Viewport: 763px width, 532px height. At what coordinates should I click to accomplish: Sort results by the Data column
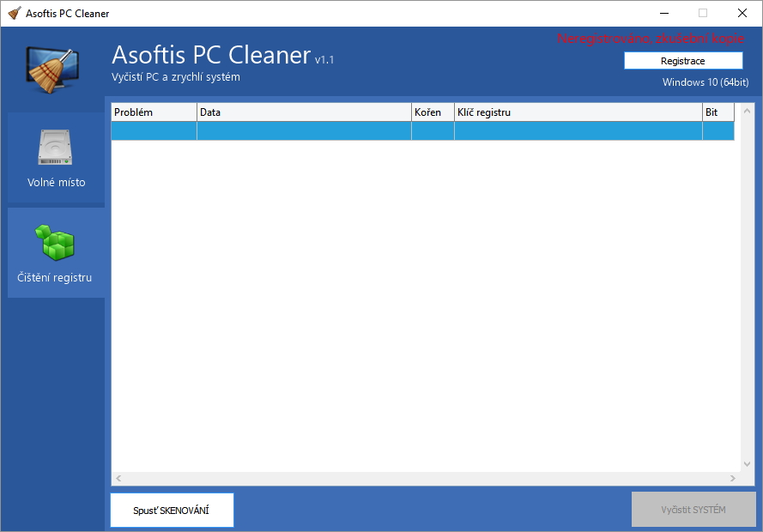305,112
